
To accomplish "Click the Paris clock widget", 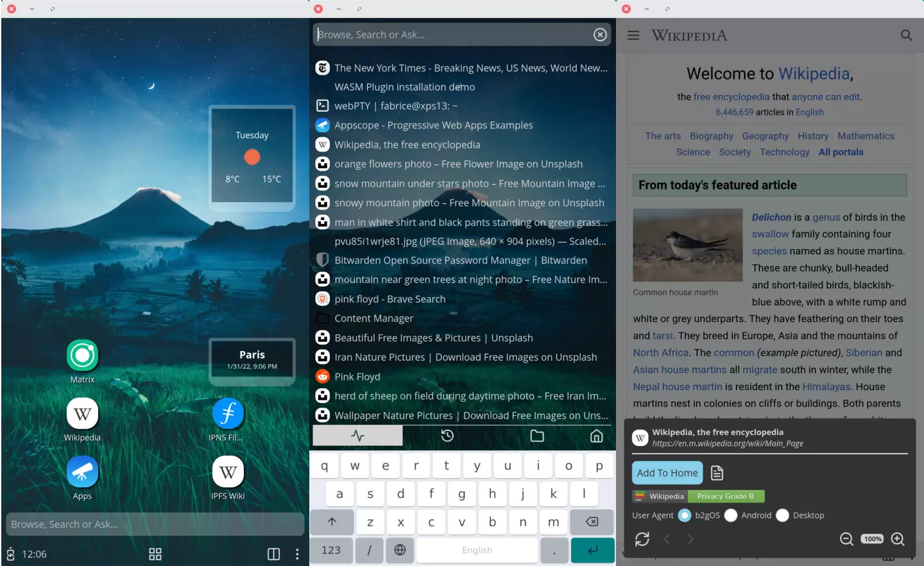I will (x=252, y=361).
